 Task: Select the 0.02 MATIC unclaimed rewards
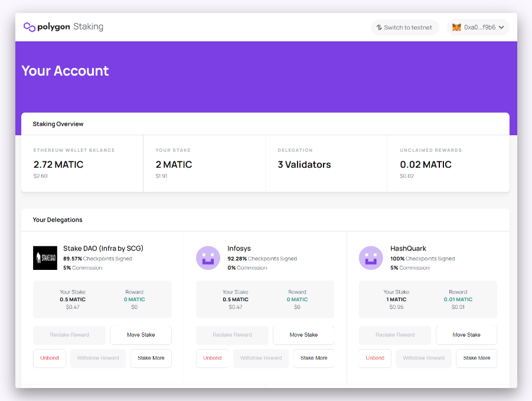426,165
